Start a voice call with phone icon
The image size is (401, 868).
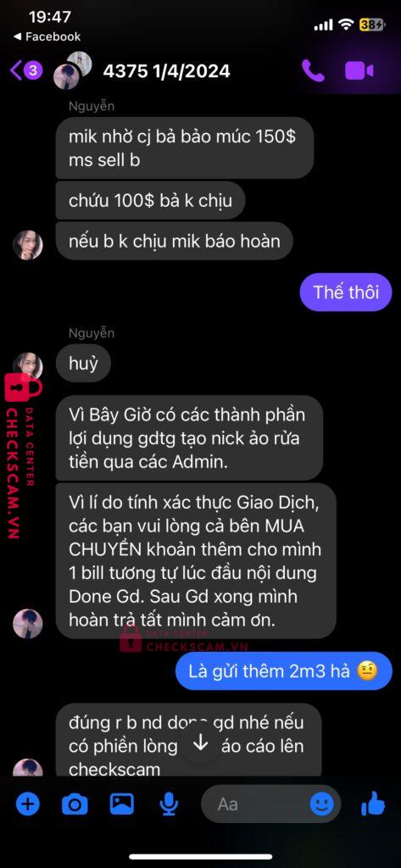point(313,71)
